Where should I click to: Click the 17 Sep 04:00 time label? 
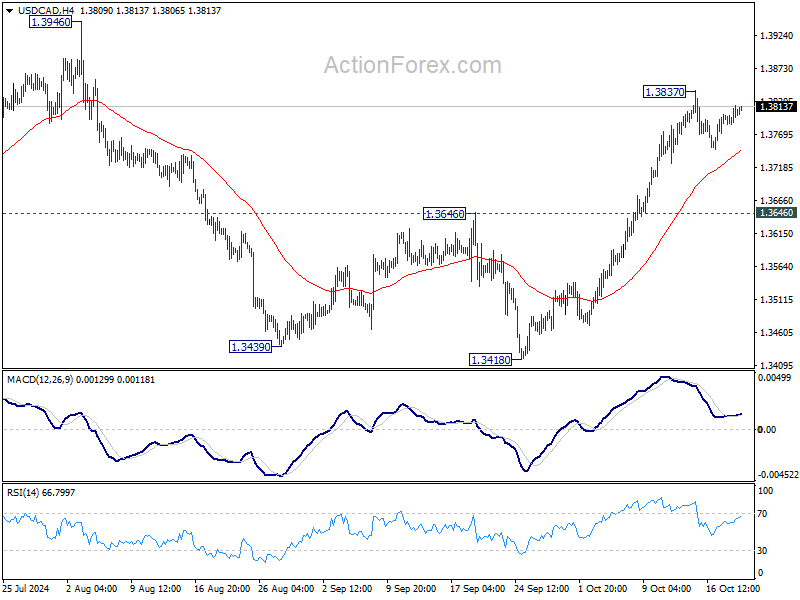coord(478,588)
